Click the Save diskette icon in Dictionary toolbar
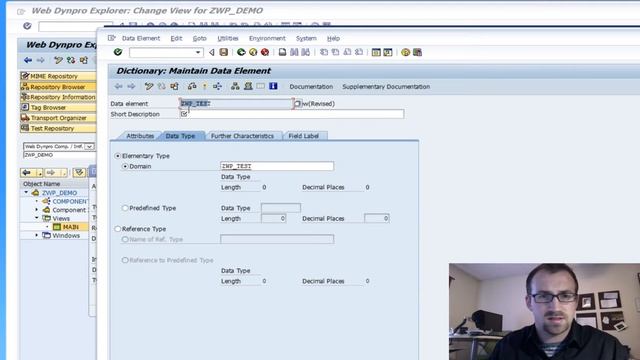The width and height of the screenshot is (640, 360). click(x=224, y=52)
